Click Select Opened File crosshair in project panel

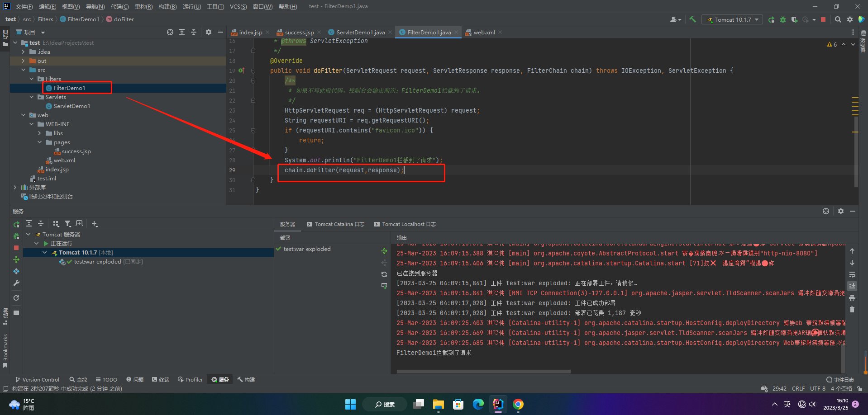170,32
